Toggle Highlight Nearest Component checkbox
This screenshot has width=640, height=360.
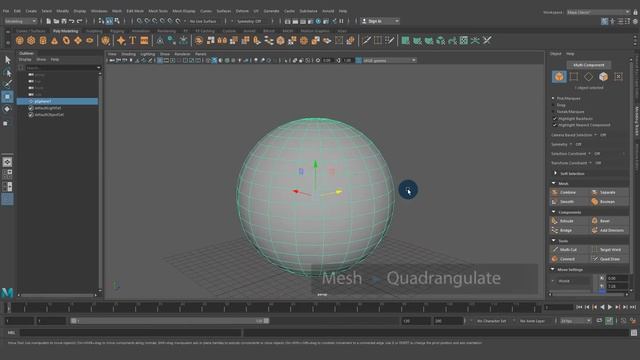click(555, 125)
